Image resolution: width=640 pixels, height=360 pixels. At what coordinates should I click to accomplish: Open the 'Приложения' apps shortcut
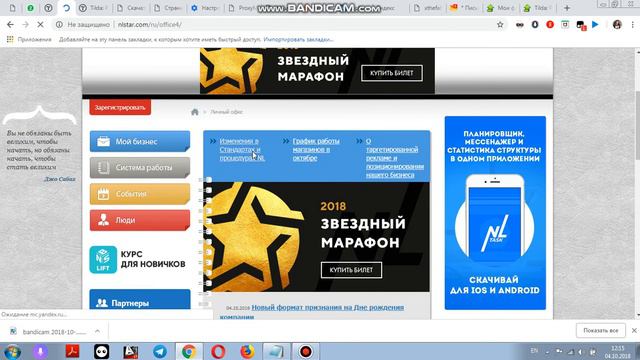29,40
